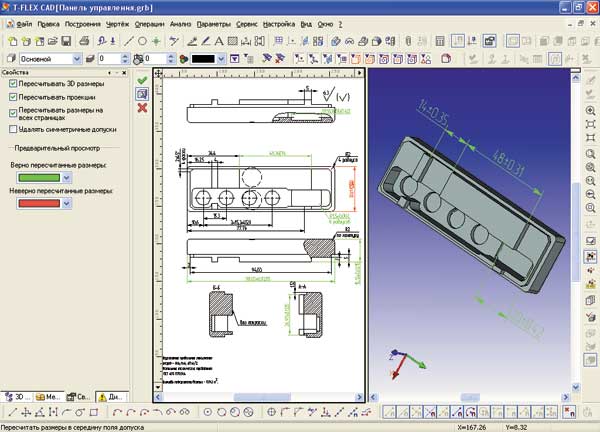Select the line construction tool in toolbar
The image size is (600, 432).
[127, 41]
